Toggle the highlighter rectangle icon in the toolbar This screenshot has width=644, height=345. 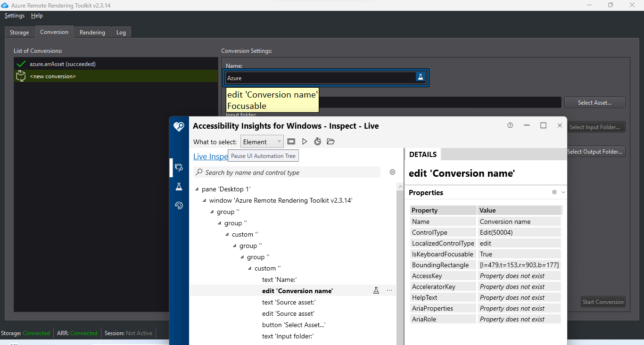291,141
